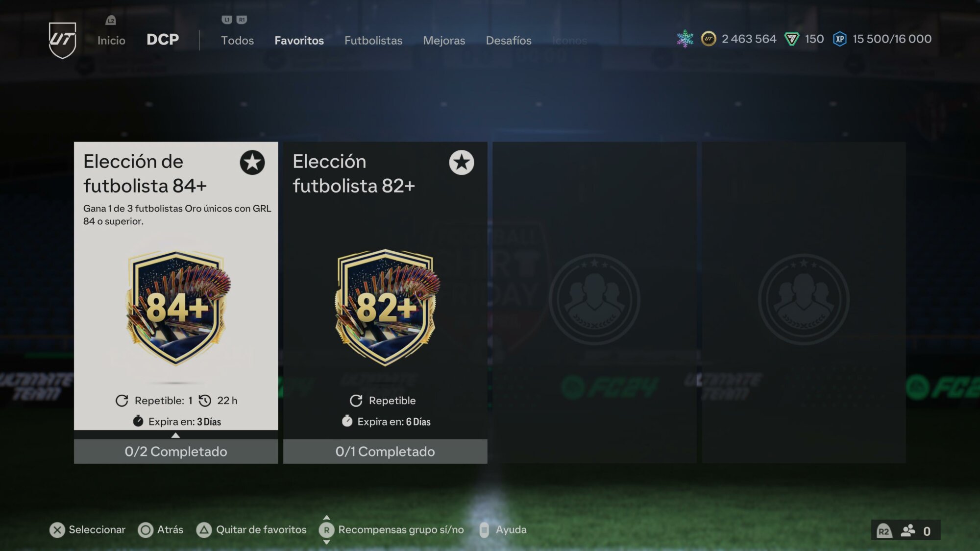980x551 pixels.
Task: Click the UT coins icon
Action: (x=708, y=39)
